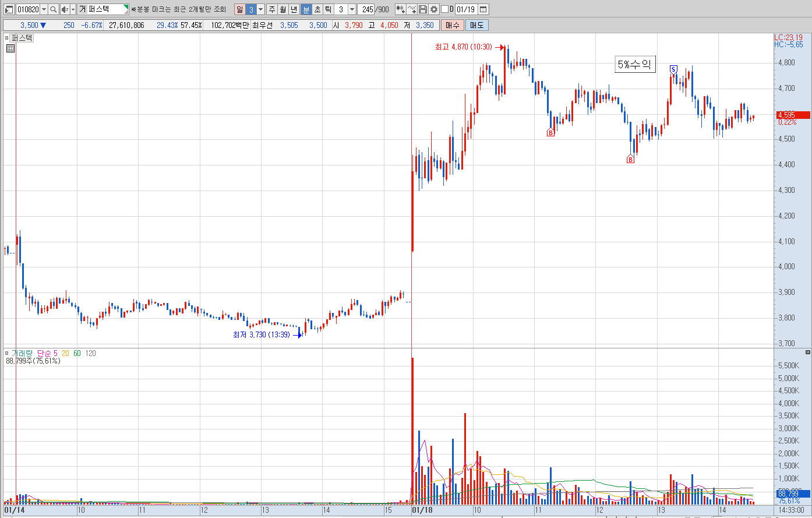The width and height of the screenshot is (812, 518).
Task: Click the 매도 sell button
Action: [x=477, y=25]
